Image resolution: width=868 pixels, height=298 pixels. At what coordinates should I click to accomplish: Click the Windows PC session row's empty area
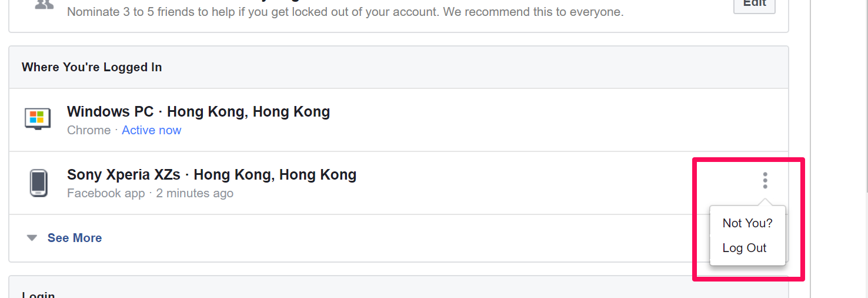[529, 120]
